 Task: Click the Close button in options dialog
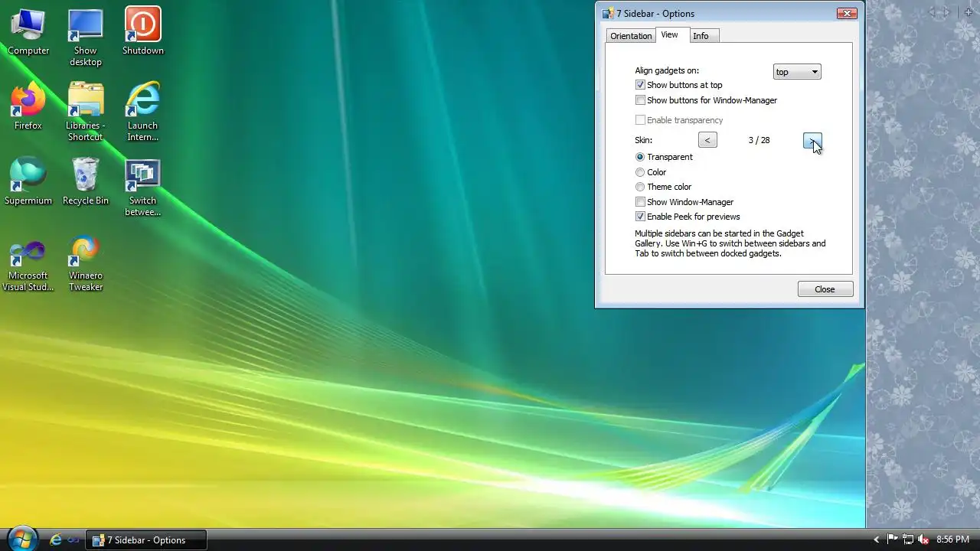pyautogui.click(x=825, y=289)
